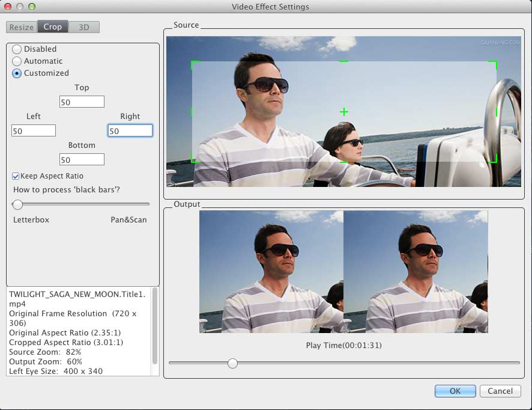Click the Top crop value field
This screenshot has width=532, height=410.
[82, 102]
